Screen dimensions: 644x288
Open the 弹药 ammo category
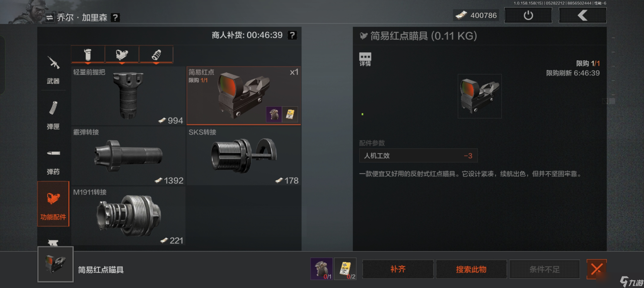[x=53, y=161]
